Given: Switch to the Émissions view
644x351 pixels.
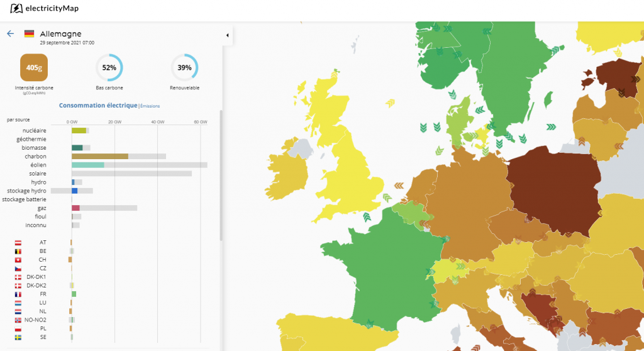Looking at the screenshot, I should (150, 106).
